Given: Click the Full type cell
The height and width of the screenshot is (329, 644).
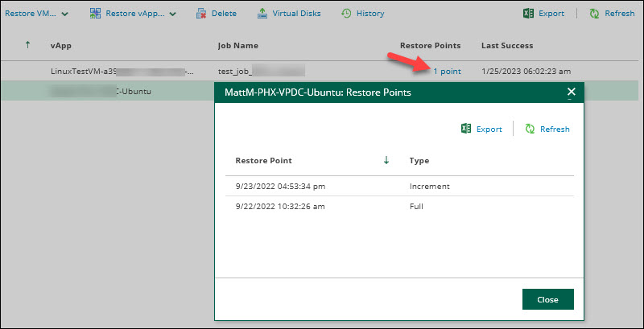Looking at the screenshot, I should tap(416, 207).
